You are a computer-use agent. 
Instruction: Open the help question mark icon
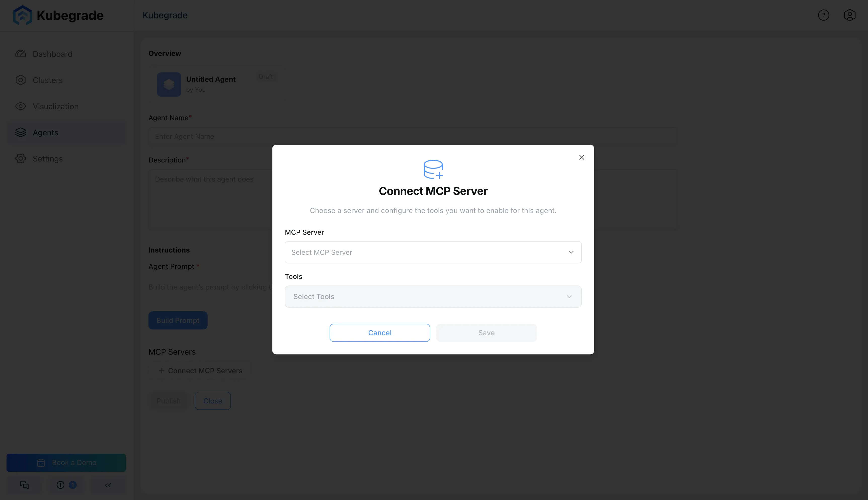click(823, 15)
